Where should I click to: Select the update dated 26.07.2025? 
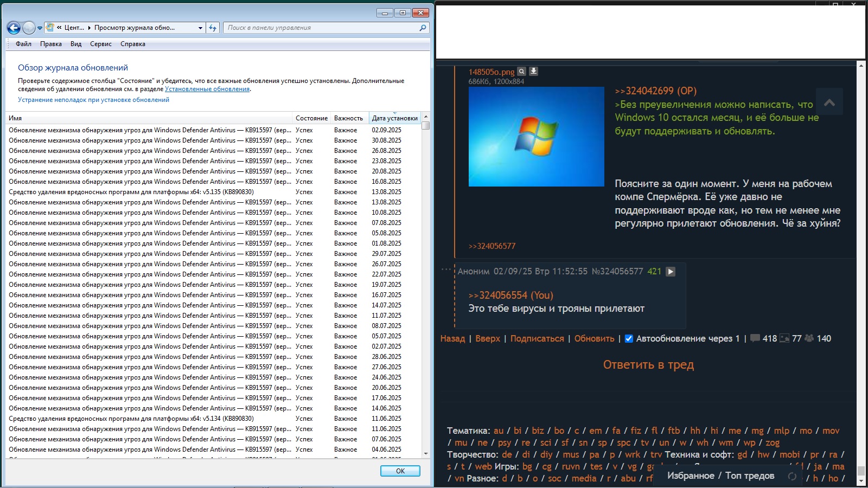[x=214, y=264]
